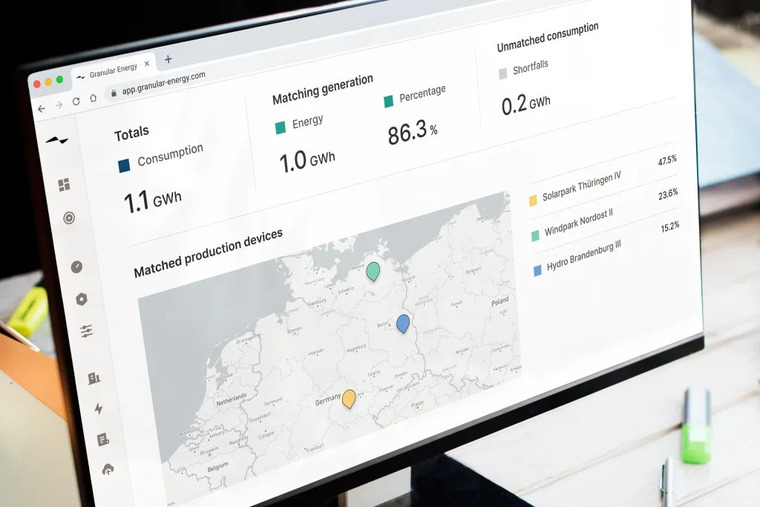Select the blue Hydro Brandenburg map pin

click(403, 323)
